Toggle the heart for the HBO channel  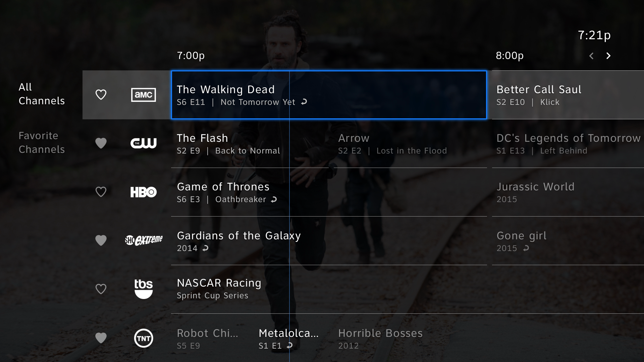click(x=101, y=192)
